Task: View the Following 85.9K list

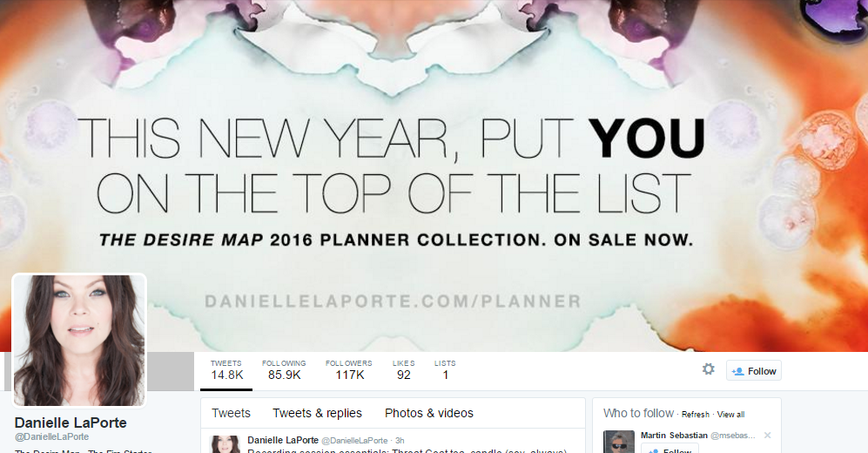Action: [x=284, y=370]
